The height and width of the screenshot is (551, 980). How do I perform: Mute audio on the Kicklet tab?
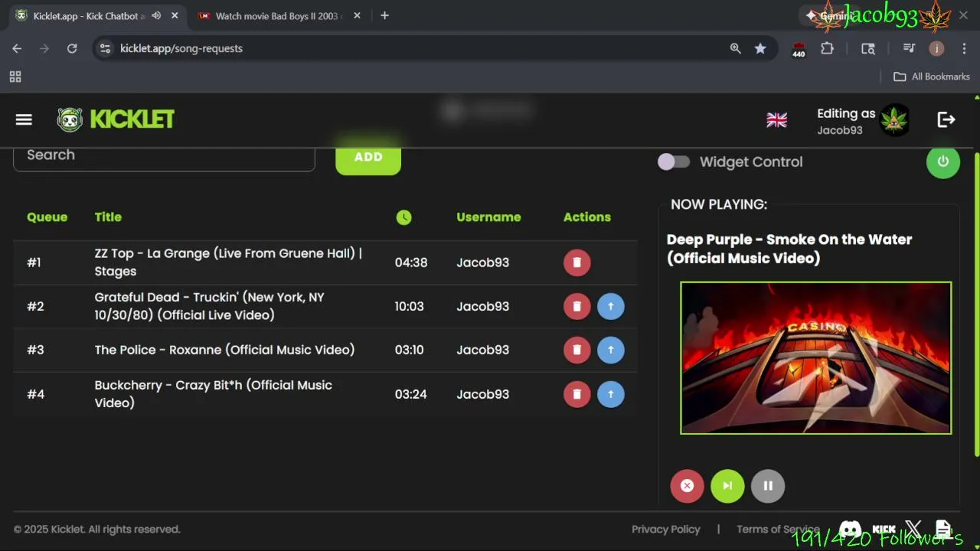(x=156, y=15)
